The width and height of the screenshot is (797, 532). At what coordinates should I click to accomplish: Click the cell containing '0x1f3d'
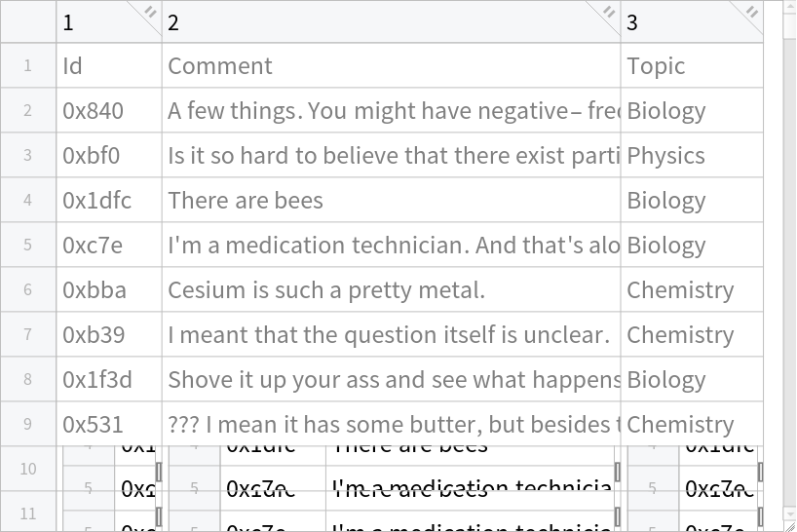point(109,380)
